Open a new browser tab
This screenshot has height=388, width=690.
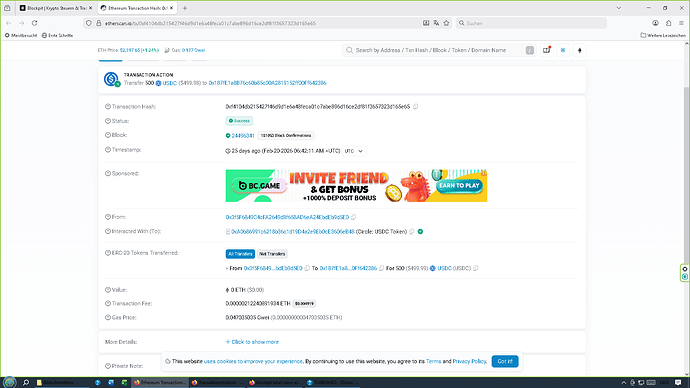(x=185, y=8)
